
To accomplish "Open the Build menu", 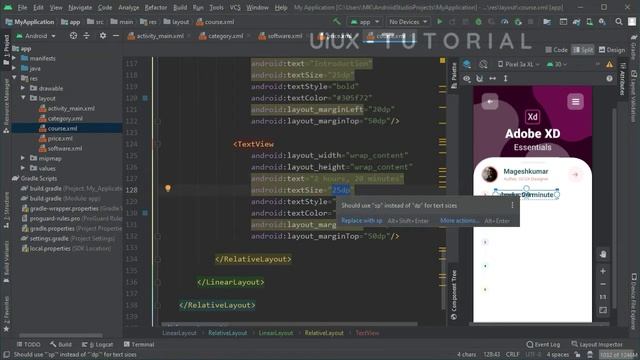I will [180, 7].
